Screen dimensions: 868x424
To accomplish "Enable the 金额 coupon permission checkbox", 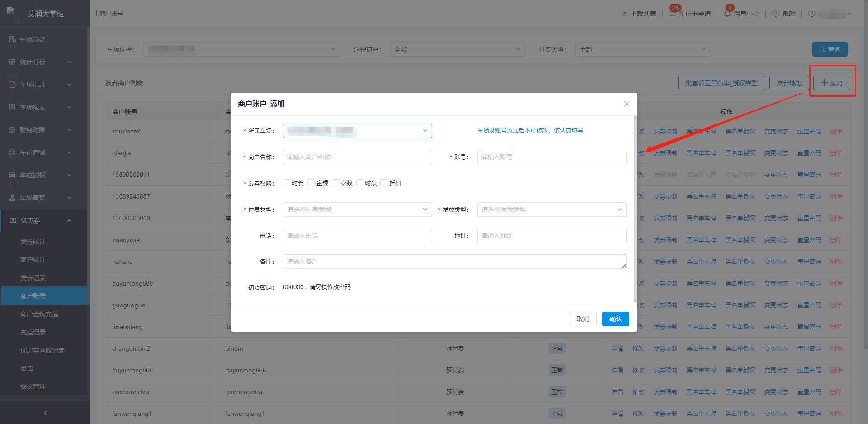I will pos(311,183).
